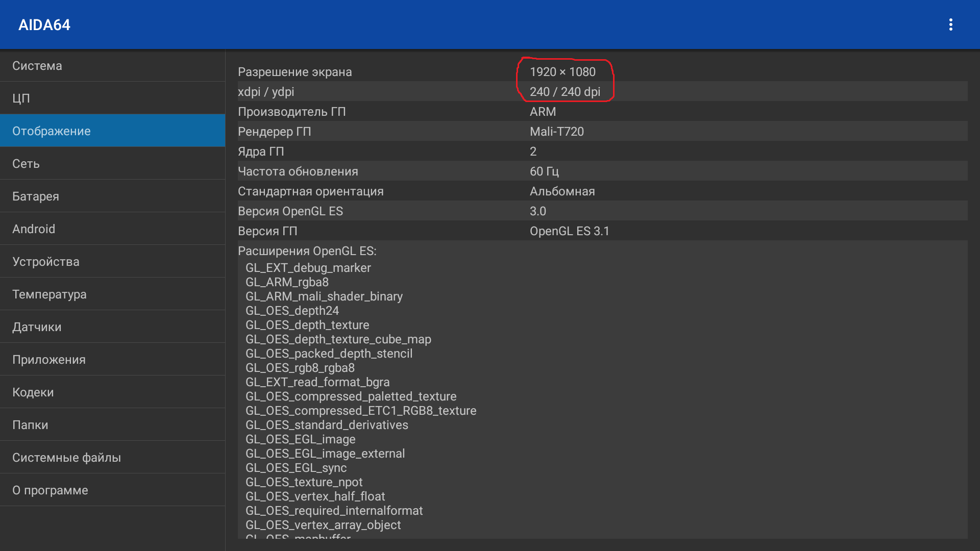980x551 pixels.
Task: Show the Температура section
Action: point(112,294)
